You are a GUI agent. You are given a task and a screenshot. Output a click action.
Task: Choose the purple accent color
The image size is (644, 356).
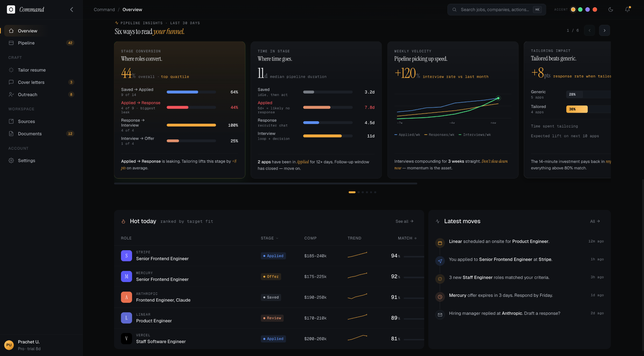(587, 9)
